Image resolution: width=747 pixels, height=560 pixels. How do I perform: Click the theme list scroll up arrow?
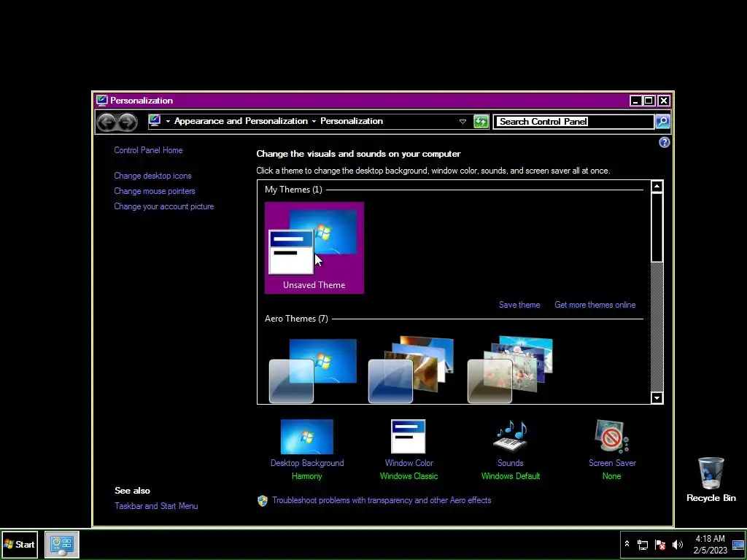coord(657,186)
